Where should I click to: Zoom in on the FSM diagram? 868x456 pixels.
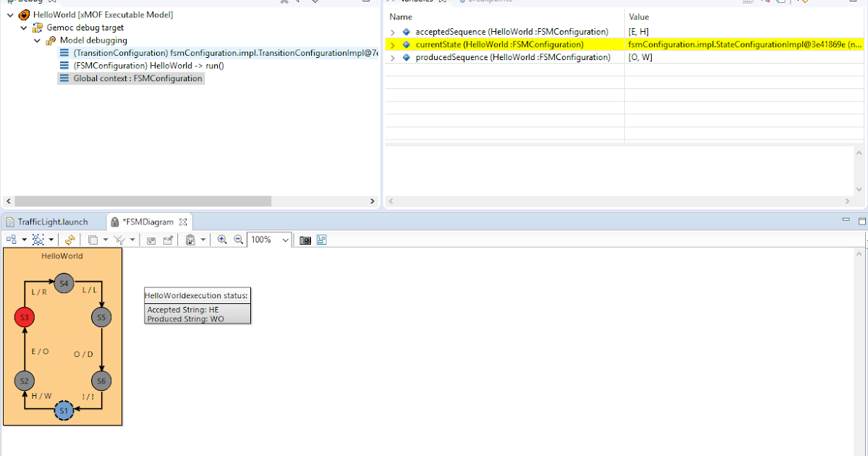click(x=221, y=240)
